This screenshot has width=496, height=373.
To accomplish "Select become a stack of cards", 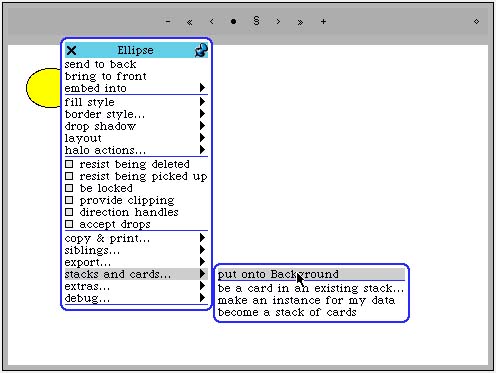I will tap(311, 312).
